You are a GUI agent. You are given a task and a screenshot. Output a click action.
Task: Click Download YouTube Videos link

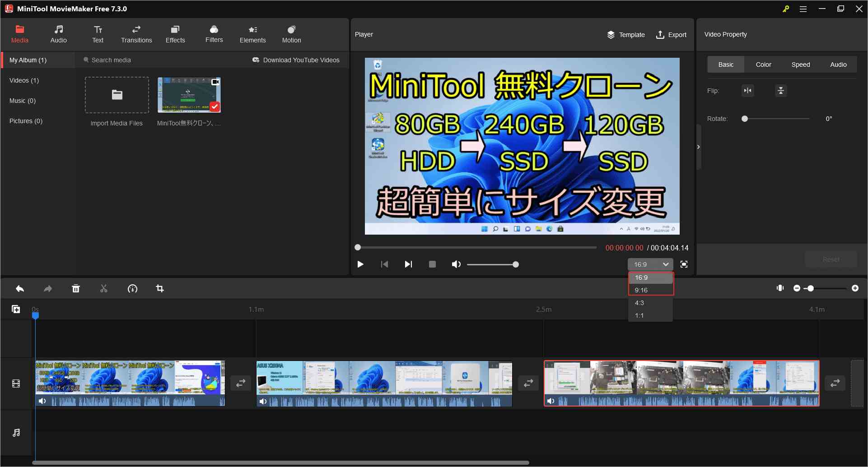pyautogui.click(x=296, y=60)
